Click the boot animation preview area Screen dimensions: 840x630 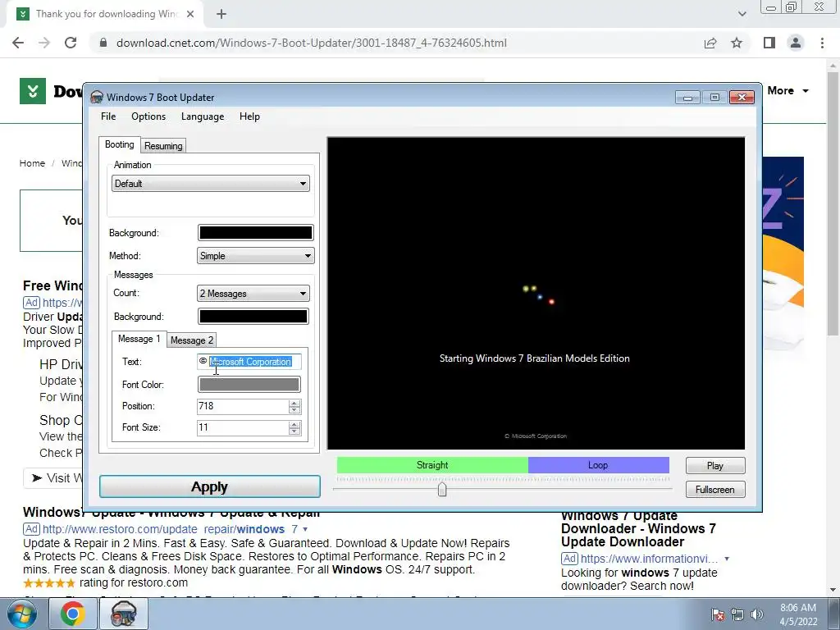(536, 293)
